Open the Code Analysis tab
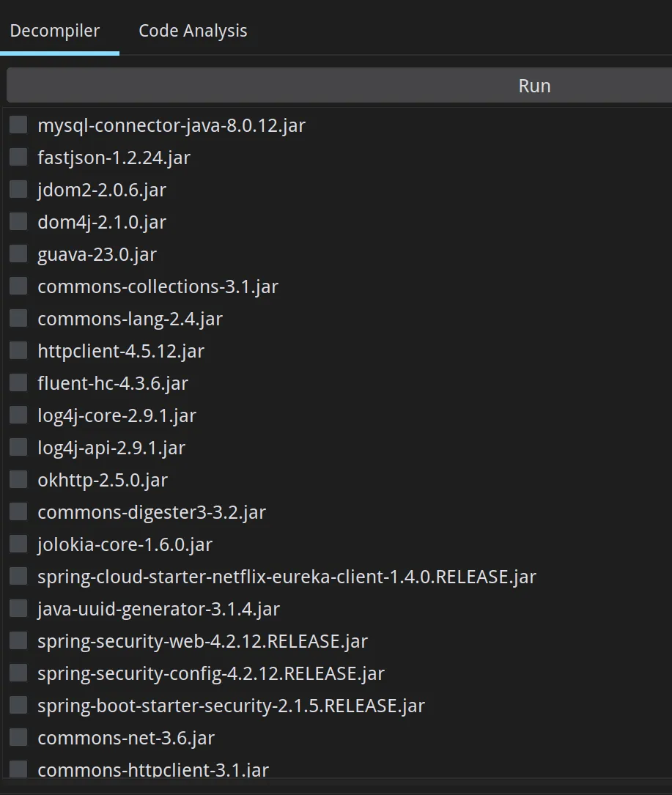 pyautogui.click(x=193, y=32)
